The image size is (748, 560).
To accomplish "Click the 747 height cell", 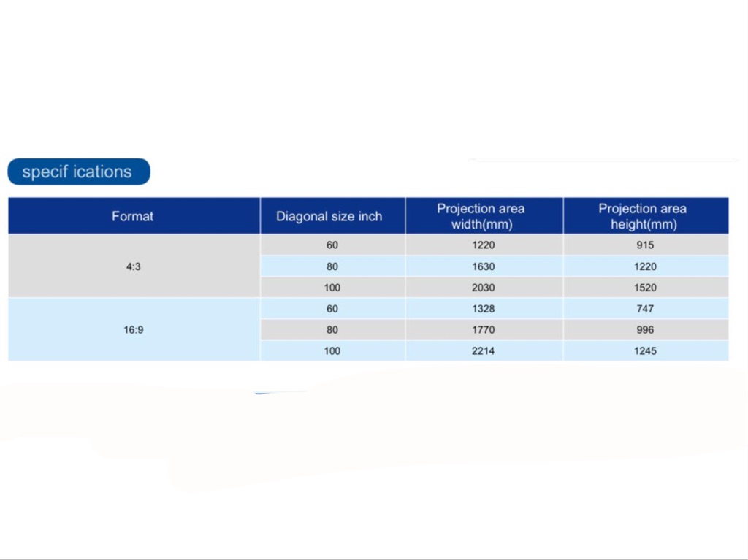I will [x=645, y=309].
